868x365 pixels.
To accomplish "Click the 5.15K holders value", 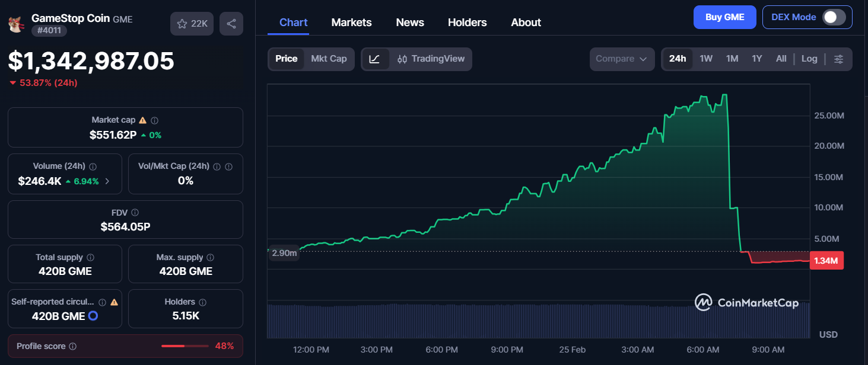I will [x=186, y=316].
